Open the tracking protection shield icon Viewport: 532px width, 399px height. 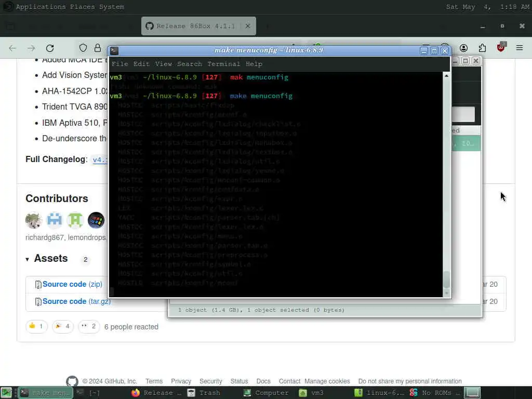83,48
